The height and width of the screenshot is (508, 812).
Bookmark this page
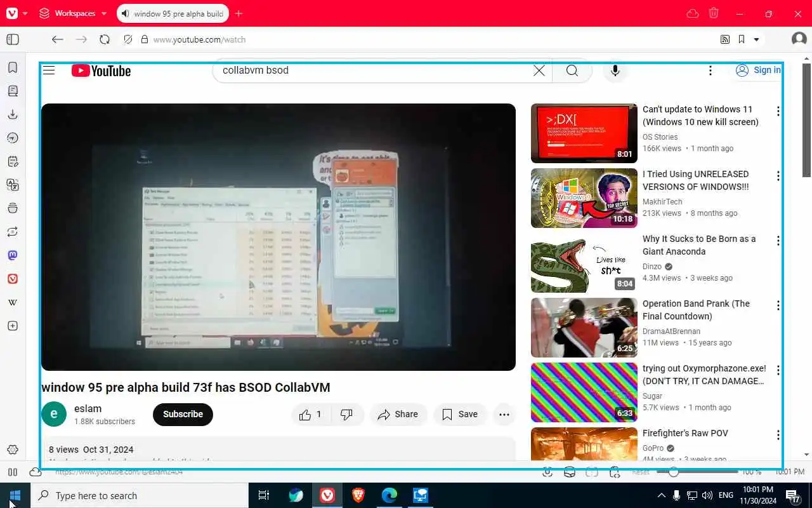[742, 39]
